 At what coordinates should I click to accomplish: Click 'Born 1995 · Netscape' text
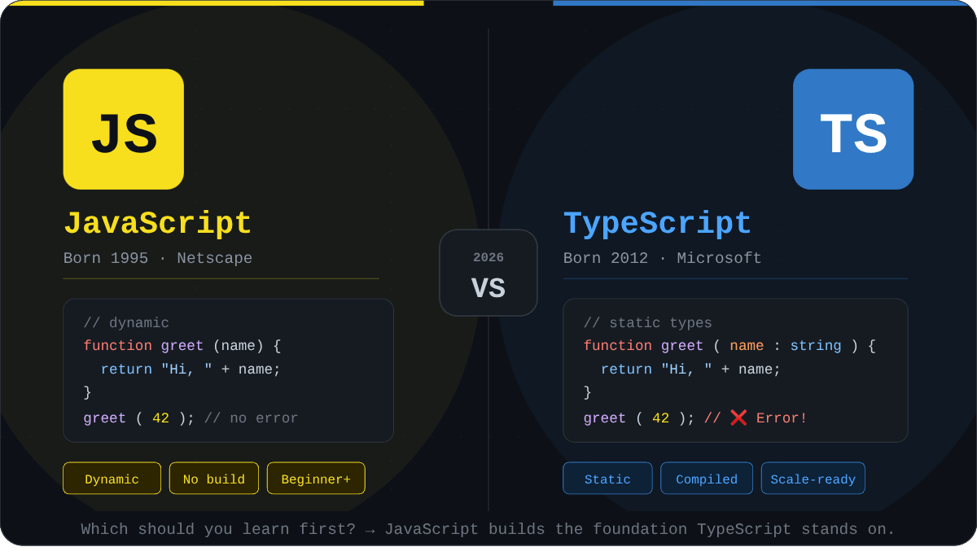158,259
